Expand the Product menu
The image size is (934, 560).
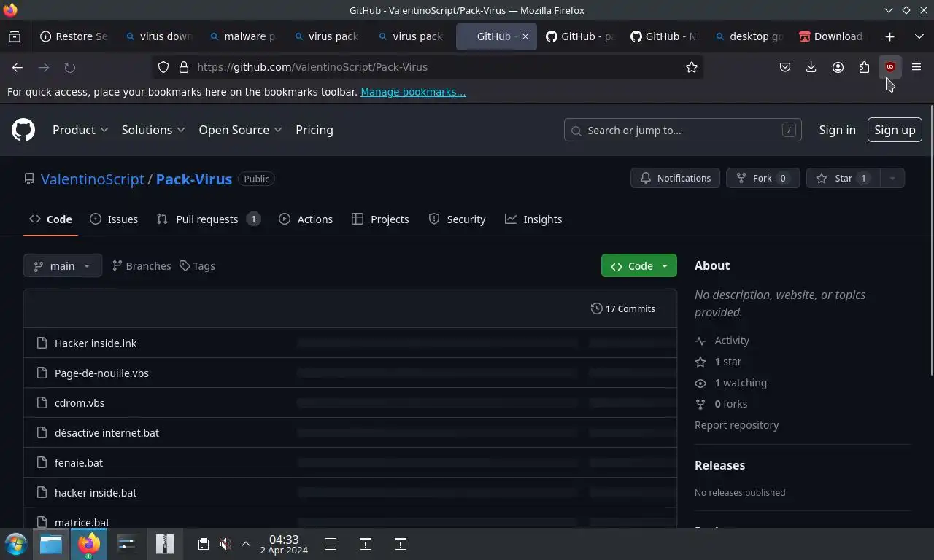pyautogui.click(x=80, y=130)
